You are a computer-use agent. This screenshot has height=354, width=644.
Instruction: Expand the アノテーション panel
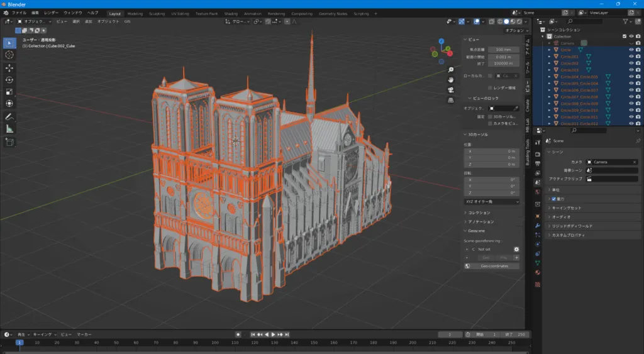[480, 222]
